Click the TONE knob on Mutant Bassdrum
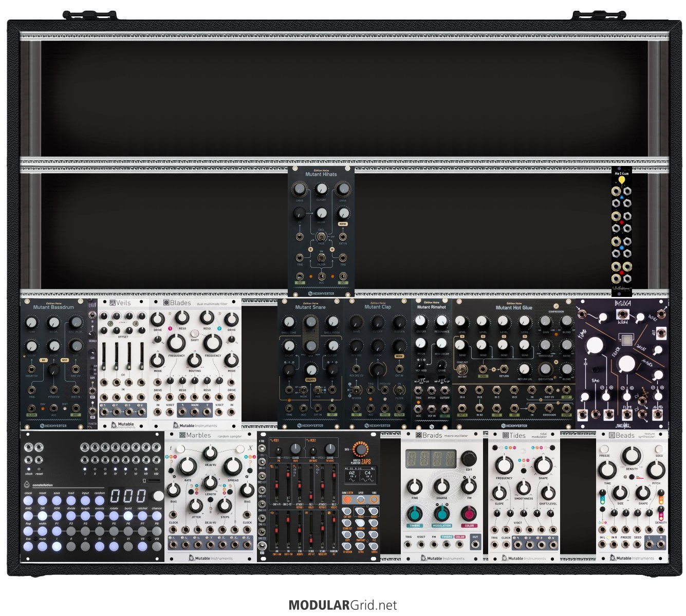This screenshot has height=616, width=686. pos(32,323)
